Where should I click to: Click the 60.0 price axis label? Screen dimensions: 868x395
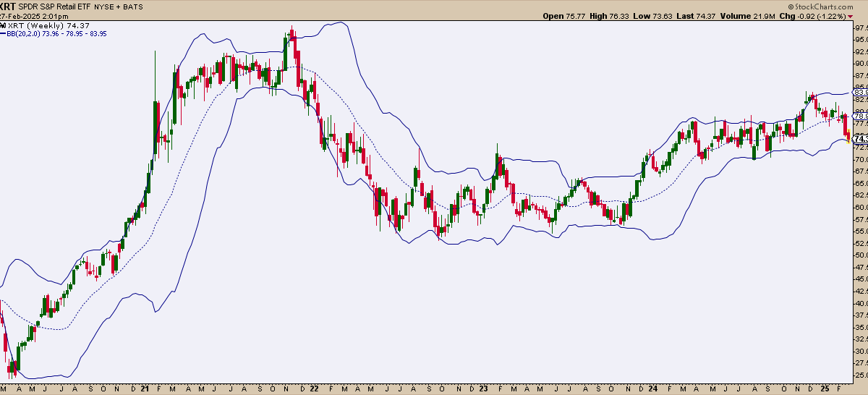(861, 207)
